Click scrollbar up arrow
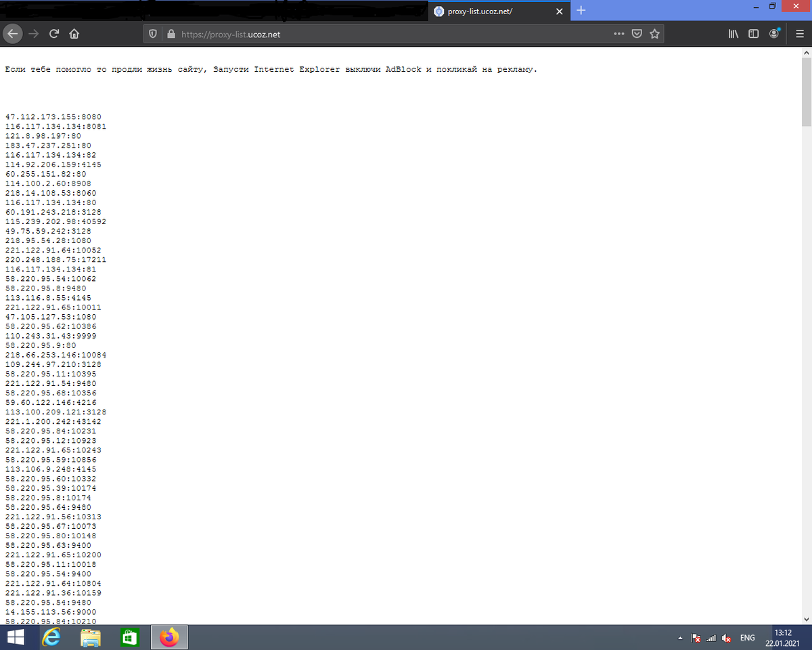Screen dimensions: 812x650 (x=806, y=51)
